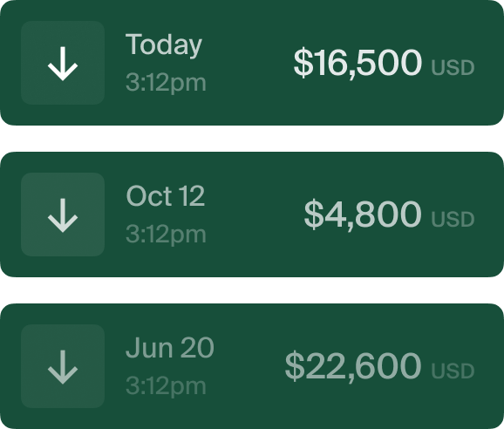Open the Today transaction card
This screenshot has width=504, height=429.
(252, 63)
